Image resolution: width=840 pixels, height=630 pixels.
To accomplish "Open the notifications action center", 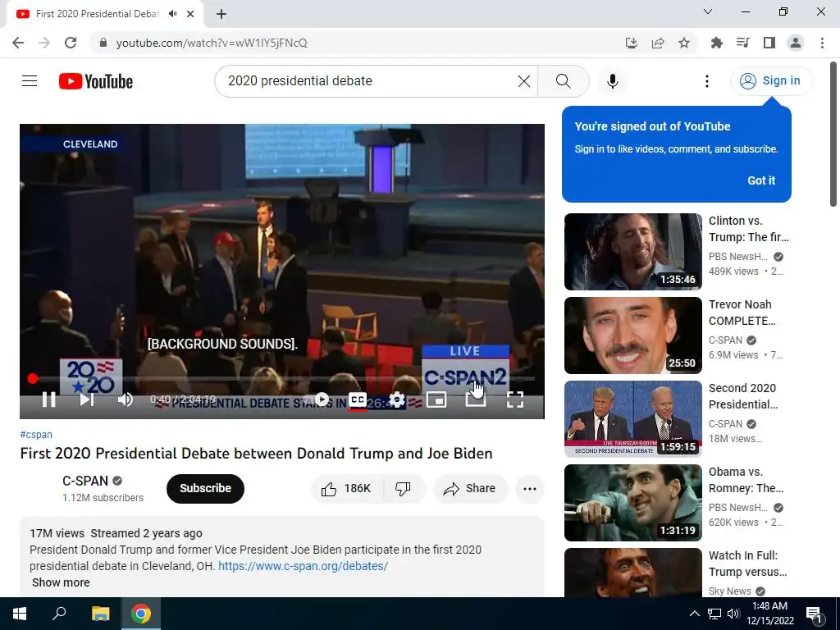I will click(x=814, y=614).
